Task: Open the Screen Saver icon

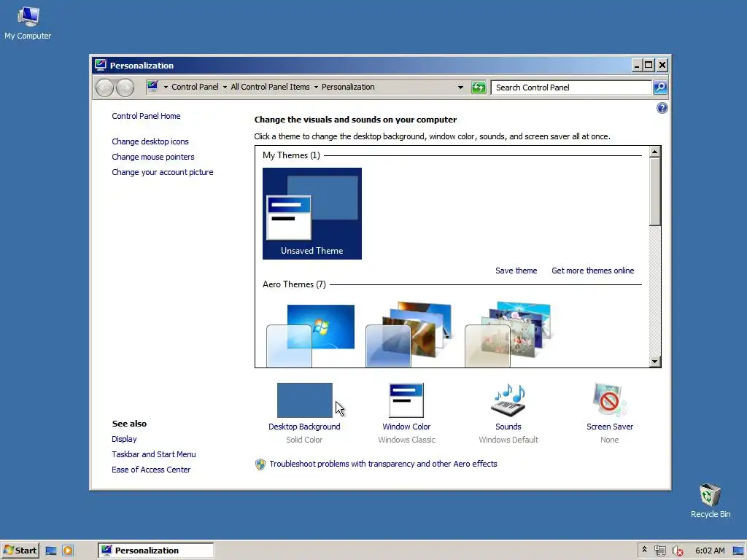Action: point(609,400)
